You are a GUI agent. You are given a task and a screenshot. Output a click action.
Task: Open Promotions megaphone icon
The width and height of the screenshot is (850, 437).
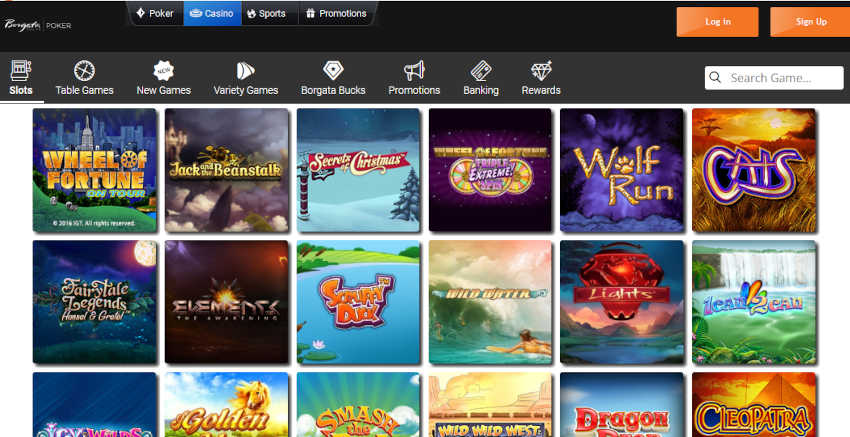[x=414, y=71]
